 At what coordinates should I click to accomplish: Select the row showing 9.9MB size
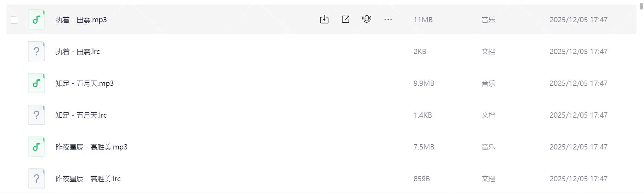[424, 83]
